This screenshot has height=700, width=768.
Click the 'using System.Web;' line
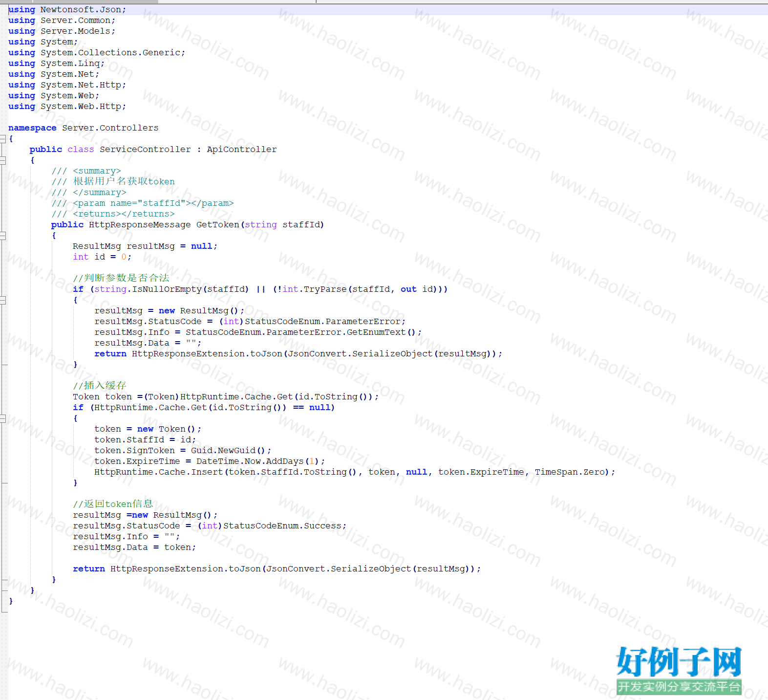pos(54,95)
